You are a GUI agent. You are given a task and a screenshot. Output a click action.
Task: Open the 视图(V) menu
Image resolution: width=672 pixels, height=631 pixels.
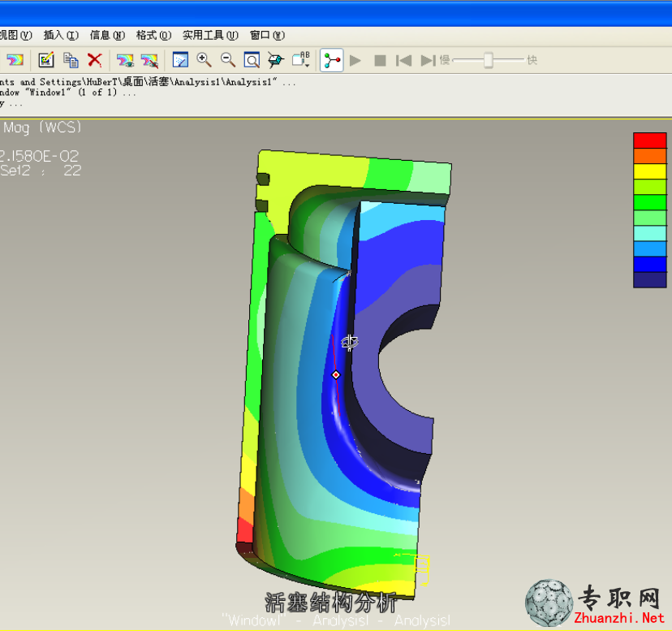pyautogui.click(x=15, y=35)
